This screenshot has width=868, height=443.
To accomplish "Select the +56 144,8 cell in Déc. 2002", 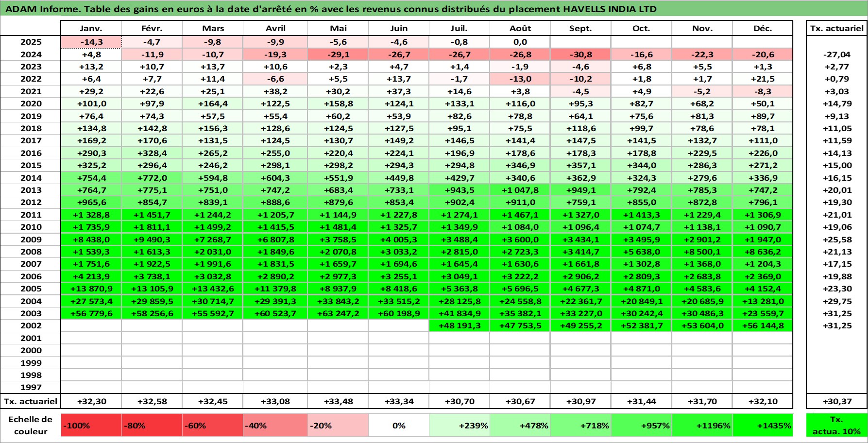I will tap(763, 325).
